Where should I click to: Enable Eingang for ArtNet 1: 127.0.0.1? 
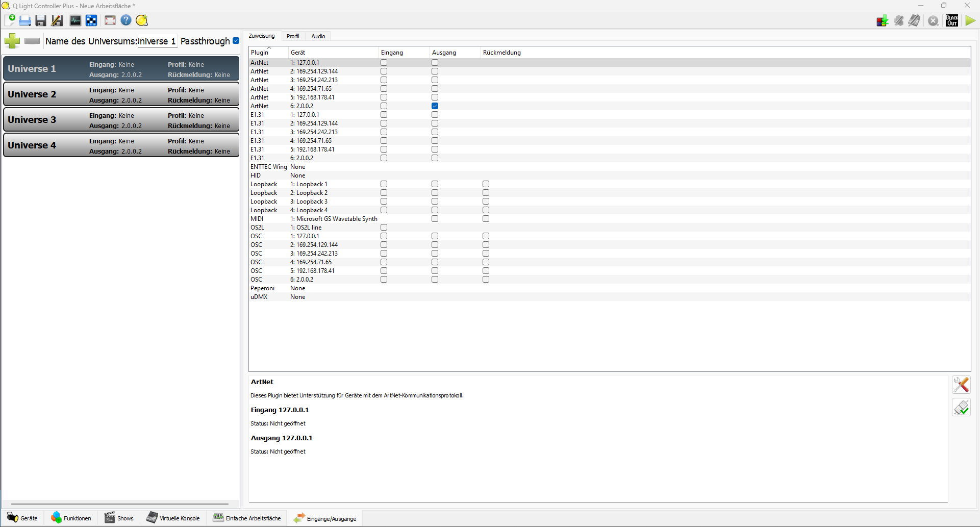tap(384, 63)
